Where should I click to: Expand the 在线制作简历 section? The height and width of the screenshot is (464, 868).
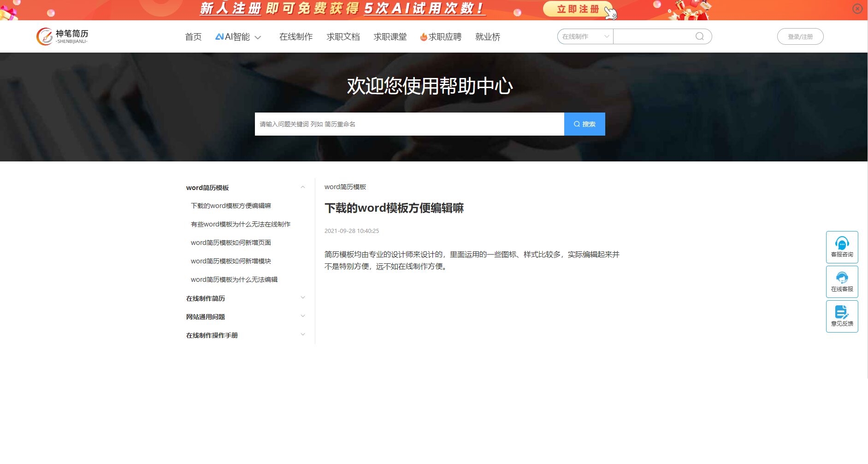click(303, 298)
